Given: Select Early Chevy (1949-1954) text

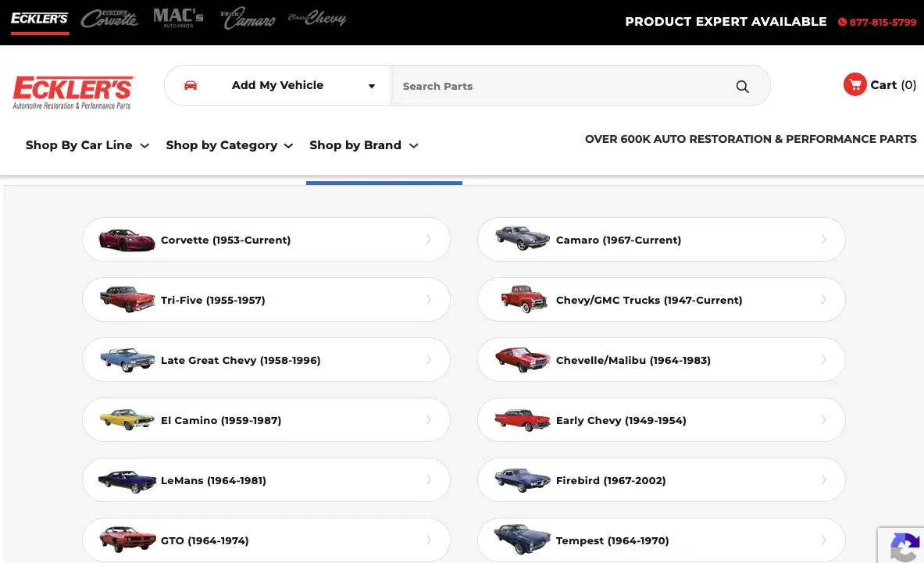Looking at the screenshot, I should click(x=621, y=420).
